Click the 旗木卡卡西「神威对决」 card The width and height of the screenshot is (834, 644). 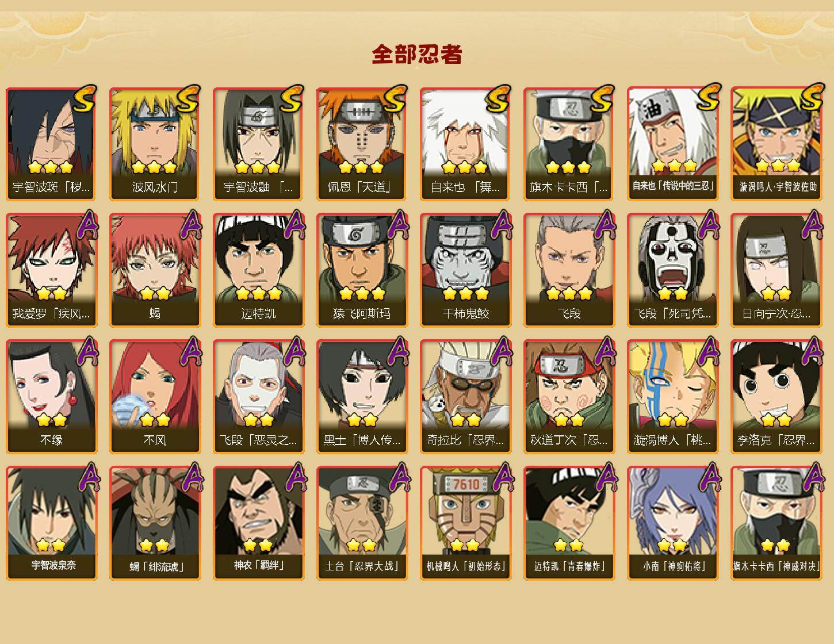point(776,523)
